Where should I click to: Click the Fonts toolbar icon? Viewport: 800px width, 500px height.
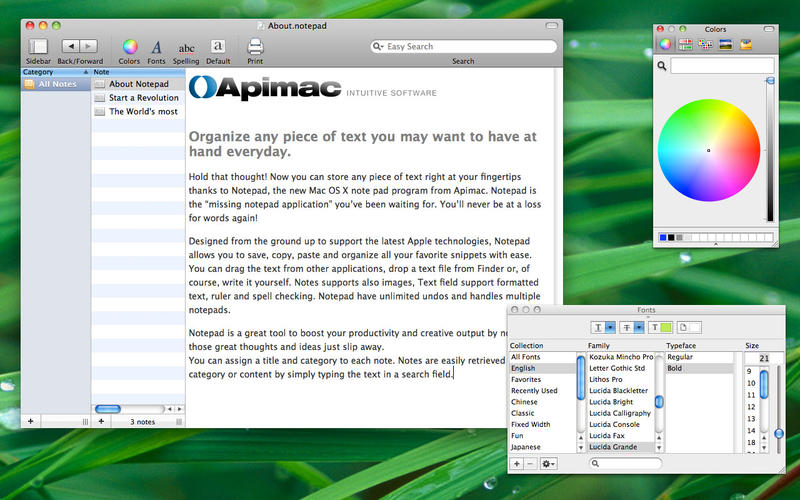click(157, 46)
